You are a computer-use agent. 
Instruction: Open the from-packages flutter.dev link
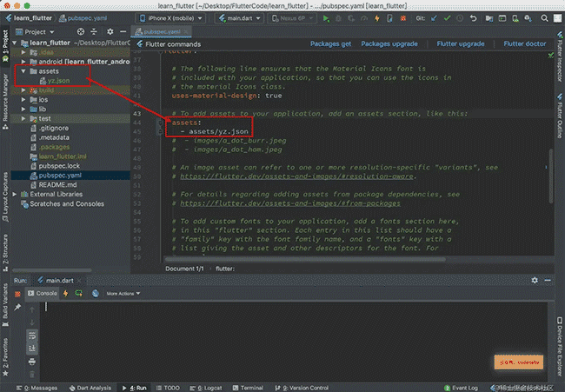pos(290,203)
